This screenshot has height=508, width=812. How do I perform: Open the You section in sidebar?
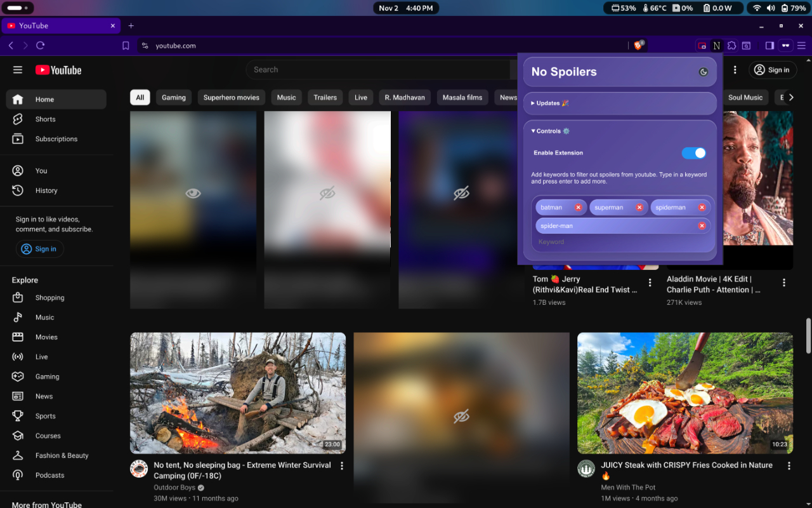pos(56,171)
